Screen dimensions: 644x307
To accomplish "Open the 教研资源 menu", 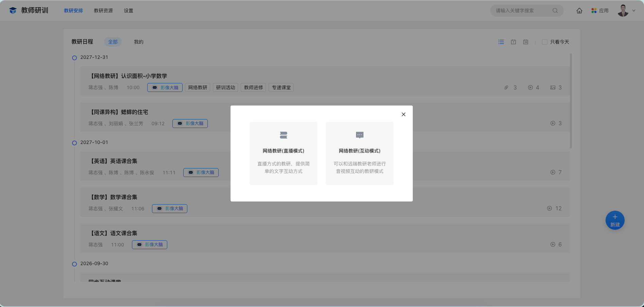I will (x=103, y=11).
